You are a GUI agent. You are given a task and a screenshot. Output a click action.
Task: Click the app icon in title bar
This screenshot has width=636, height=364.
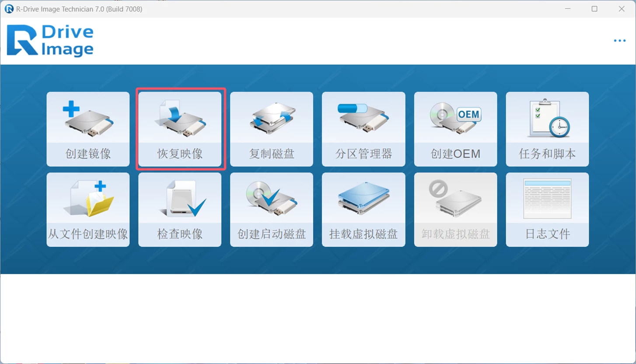tap(9, 9)
